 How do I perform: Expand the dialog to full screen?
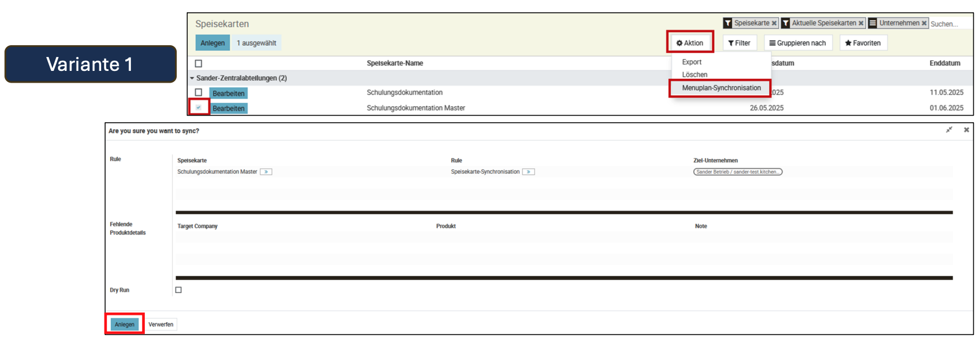point(949,130)
